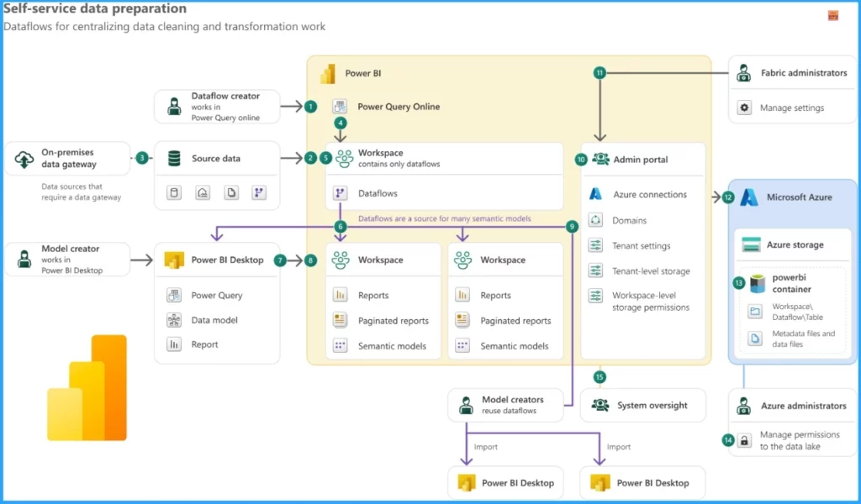Screen dimensions: 861x504
Task: Select the Model creators reuse dataflows person icon
Action: (466, 405)
